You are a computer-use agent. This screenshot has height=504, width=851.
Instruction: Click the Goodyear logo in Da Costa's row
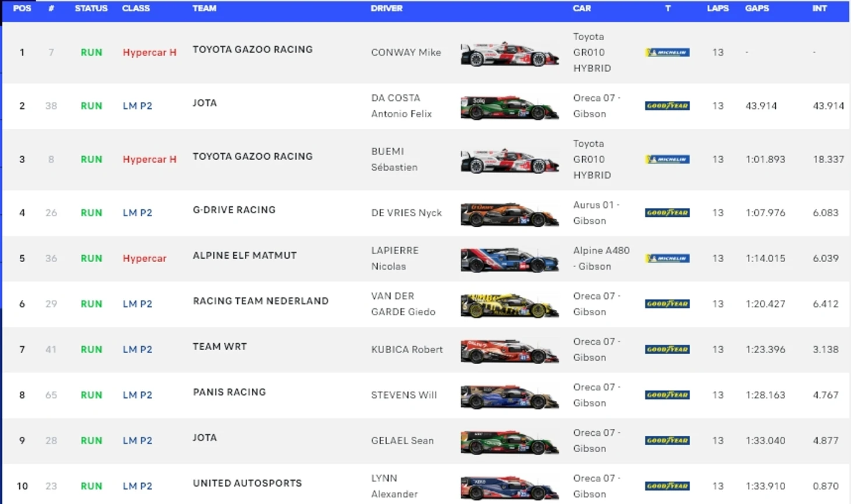pyautogui.click(x=667, y=106)
